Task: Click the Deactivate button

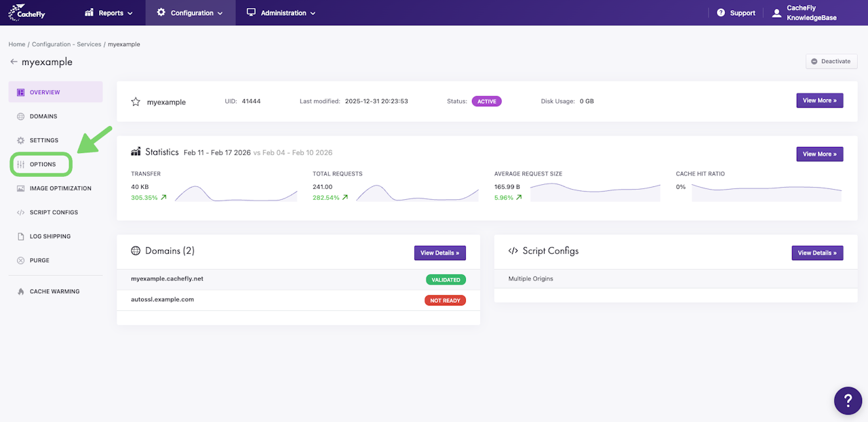Action: pyautogui.click(x=831, y=61)
